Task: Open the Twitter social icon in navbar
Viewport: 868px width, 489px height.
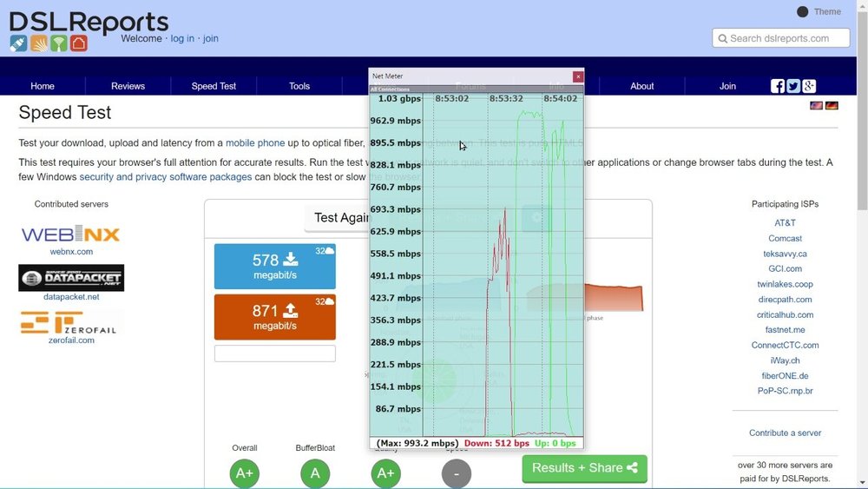Action: [x=793, y=86]
